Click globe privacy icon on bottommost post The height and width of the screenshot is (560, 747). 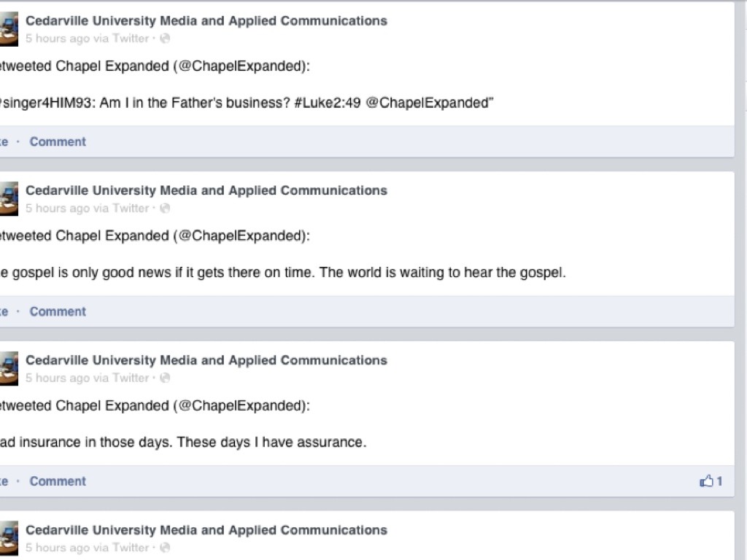pyautogui.click(x=165, y=548)
